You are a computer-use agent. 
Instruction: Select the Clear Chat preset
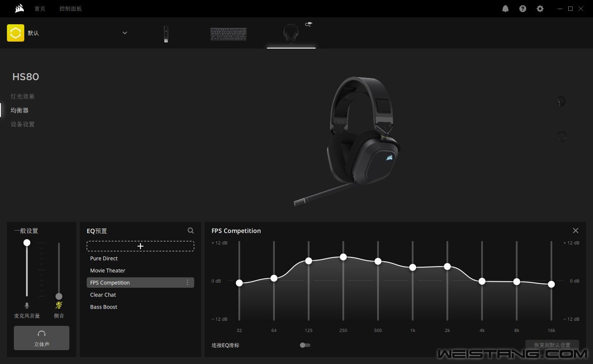[140, 295]
